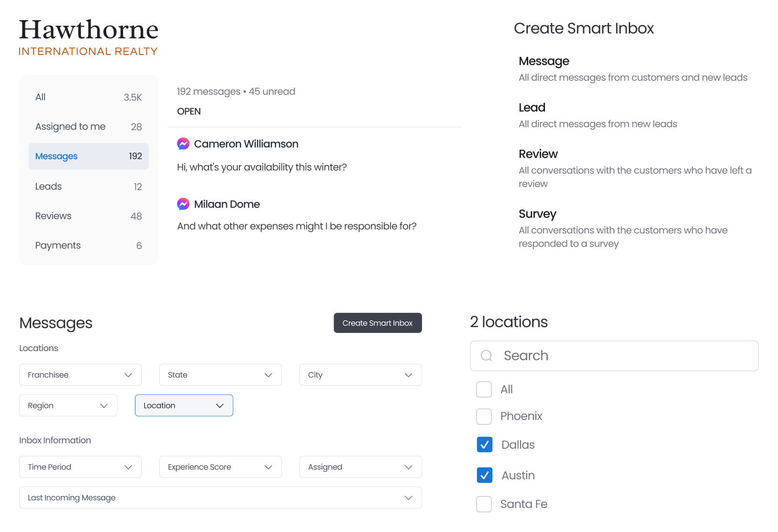Click Messenger icon beside Cameron Williamson
This screenshot has height=532, width=778.
pyautogui.click(x=183, y=144)
